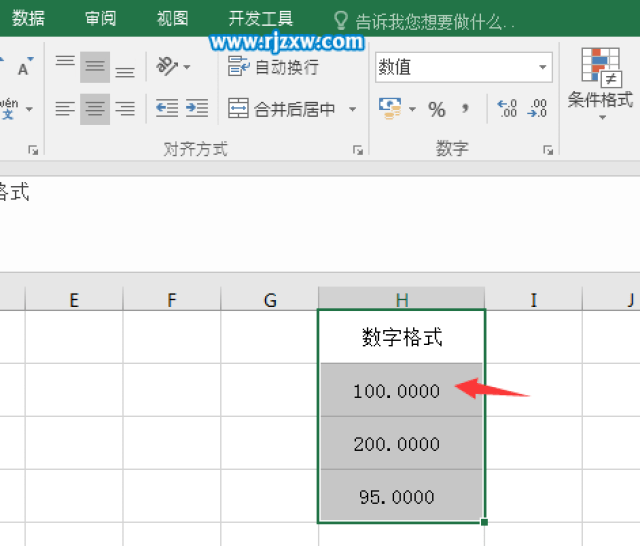Click 自动换行 wrap text button
The width and height of the screenshot is (640, 546).
[273, 67]
